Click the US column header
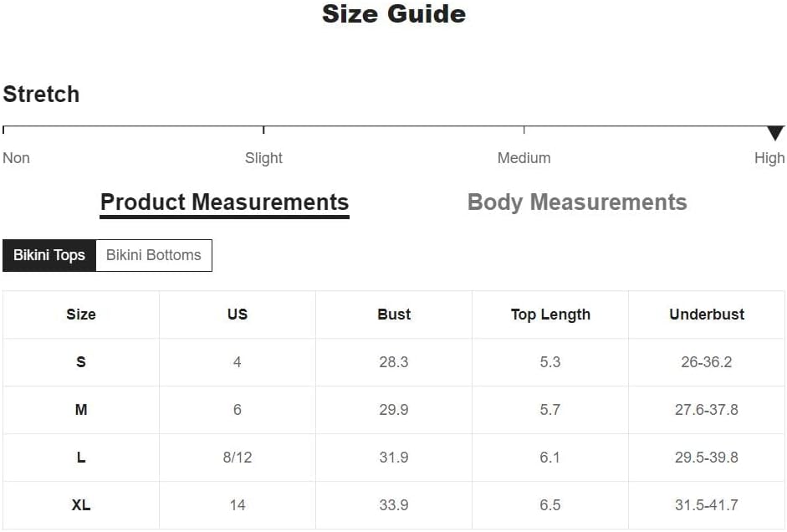This screenshot has height=532, width=787. (x=238, y=315)
